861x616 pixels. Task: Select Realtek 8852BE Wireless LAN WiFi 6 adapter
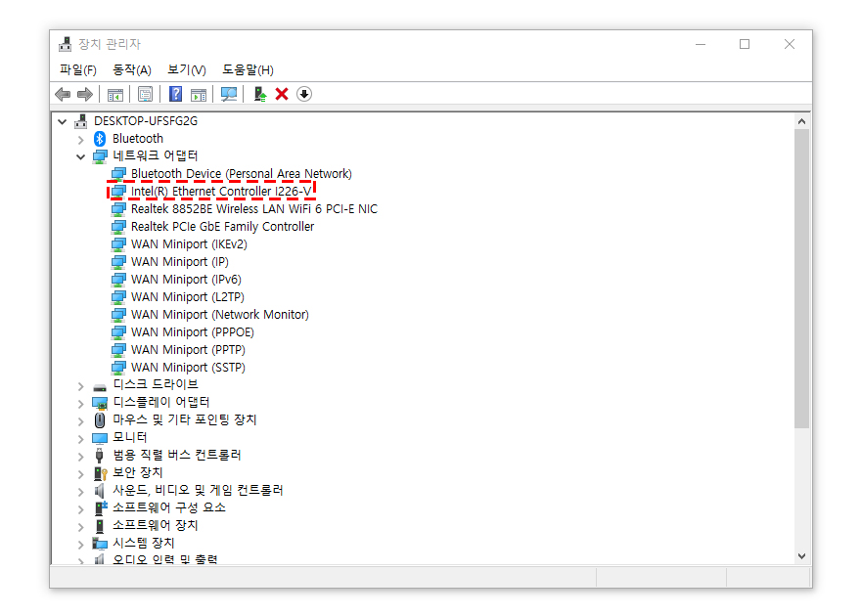pyautogui.click(x=254, y=209)
